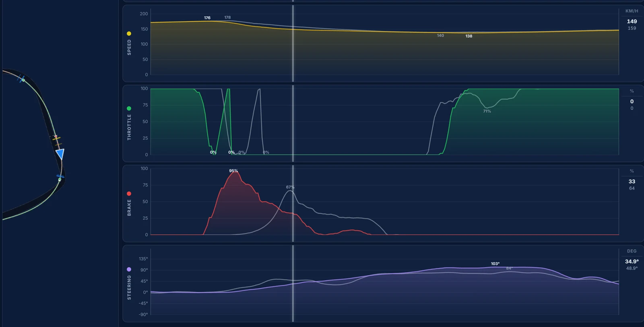Click the 67% brake peak label
The height and width of the screenshot is (327, 644).
(290, 187)
